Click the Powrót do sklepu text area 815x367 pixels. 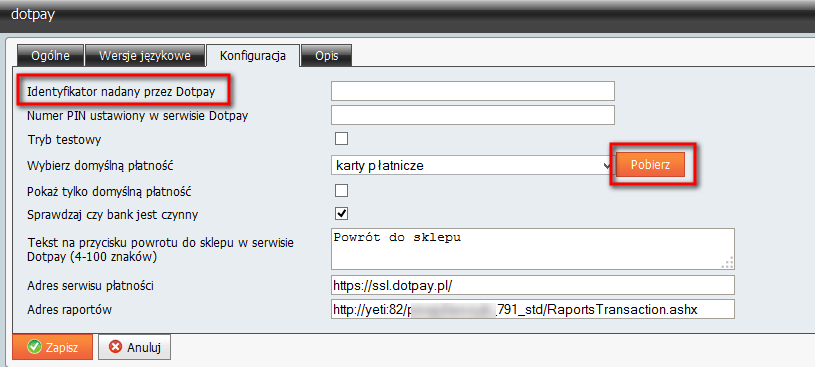(532, 249)
